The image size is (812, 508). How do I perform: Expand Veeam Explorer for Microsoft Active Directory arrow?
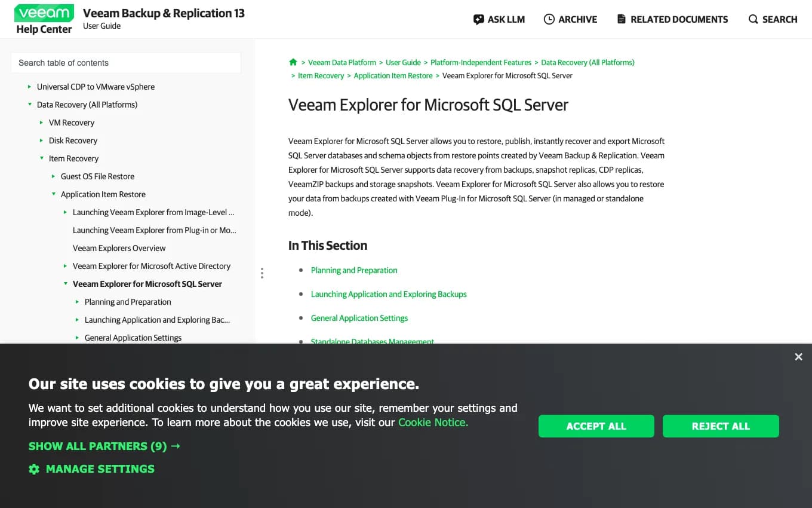pyautogui.click(x=66, y=266)
